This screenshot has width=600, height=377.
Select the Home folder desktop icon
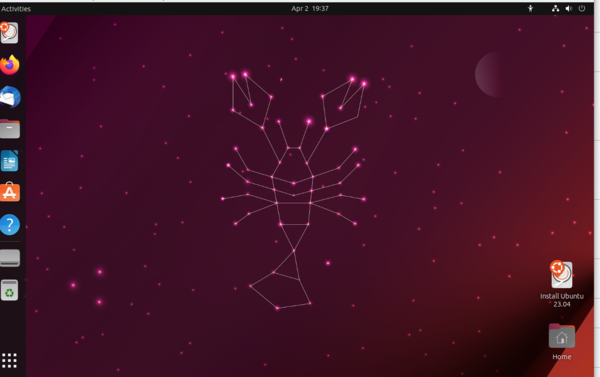tap(562, 342)
